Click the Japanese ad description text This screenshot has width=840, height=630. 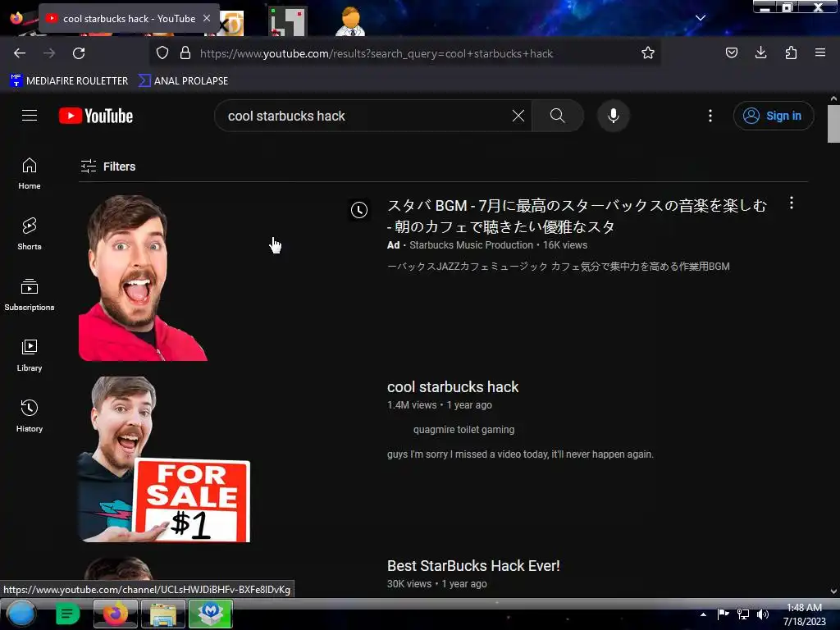(558, 267)
